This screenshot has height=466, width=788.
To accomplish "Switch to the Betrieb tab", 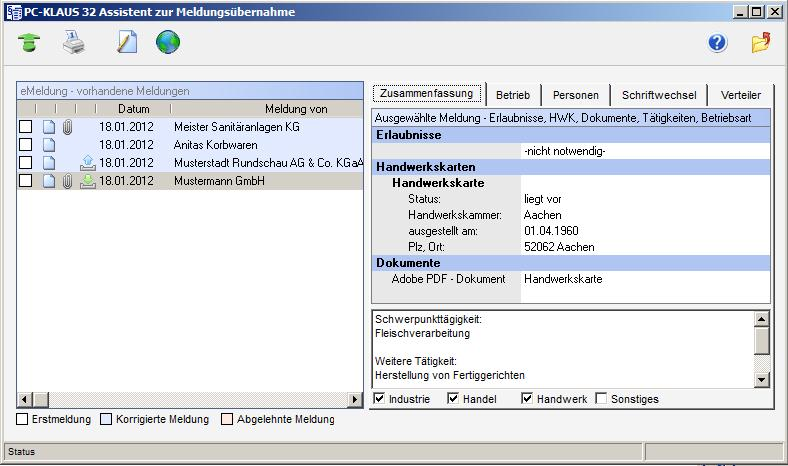I will (512, 95).
